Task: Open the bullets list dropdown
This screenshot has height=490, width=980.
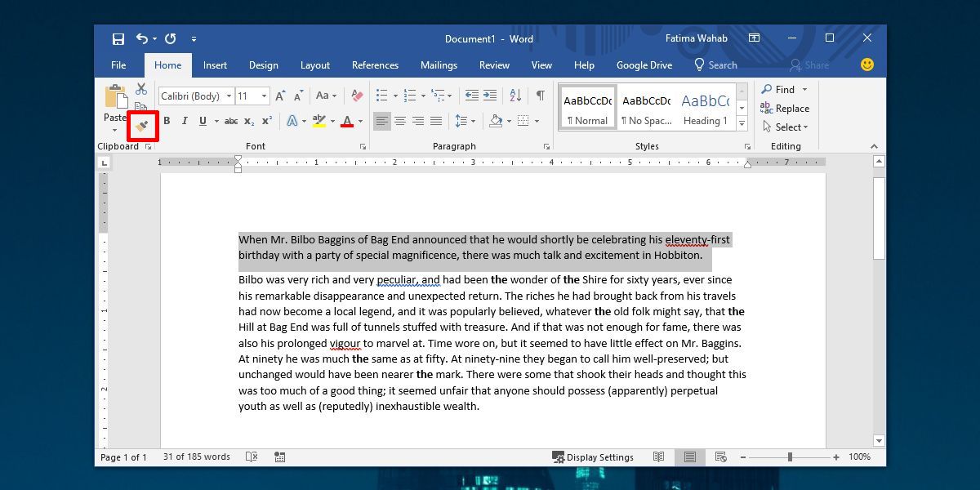Action: [395, 96]
